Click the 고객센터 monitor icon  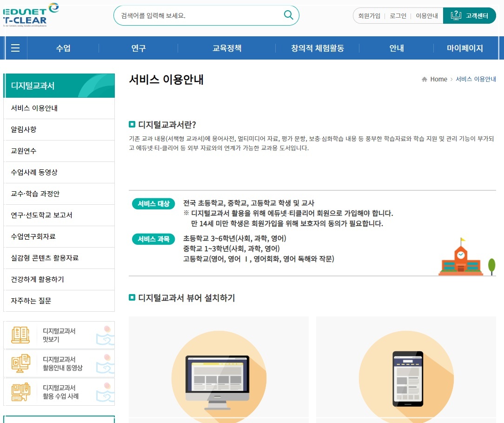[x=456, y=15]
